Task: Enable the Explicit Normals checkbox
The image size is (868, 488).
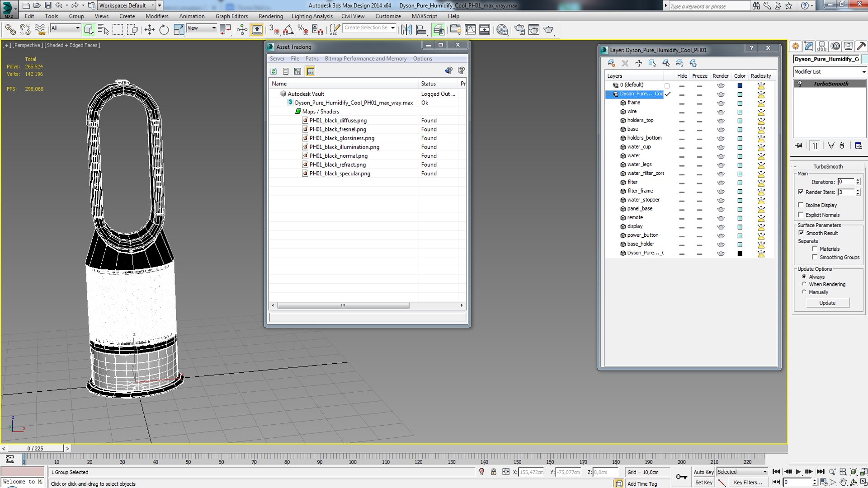Action: [801, 215]
